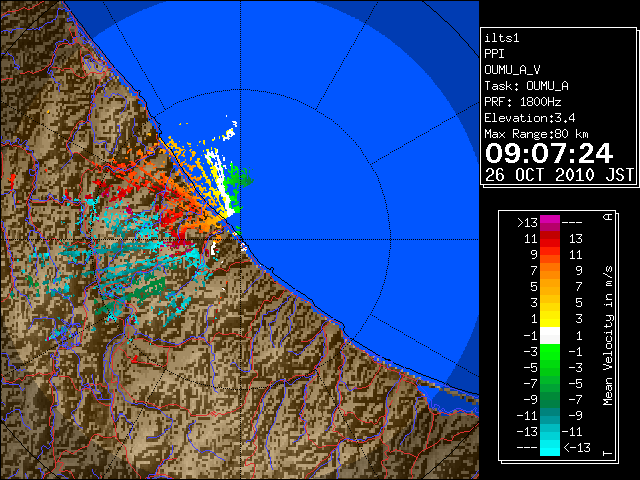
Task: Select the "PPI" scan type text
Action: (494, 54)
